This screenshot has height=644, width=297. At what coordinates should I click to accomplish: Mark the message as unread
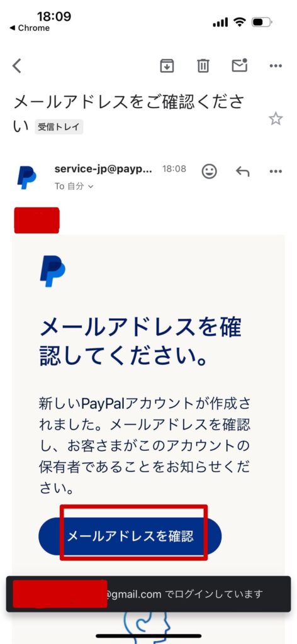[240, 65]
